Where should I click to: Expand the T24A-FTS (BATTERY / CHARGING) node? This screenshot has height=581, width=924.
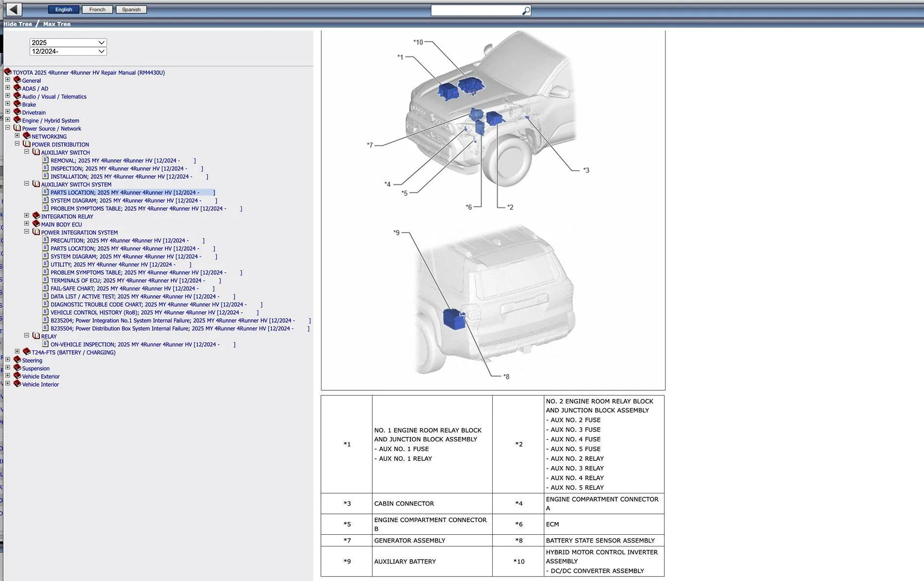tap(17, 352)
